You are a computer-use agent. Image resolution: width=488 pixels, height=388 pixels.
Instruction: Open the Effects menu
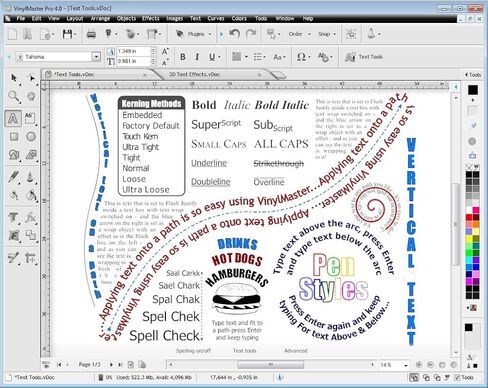pos(150,18)
